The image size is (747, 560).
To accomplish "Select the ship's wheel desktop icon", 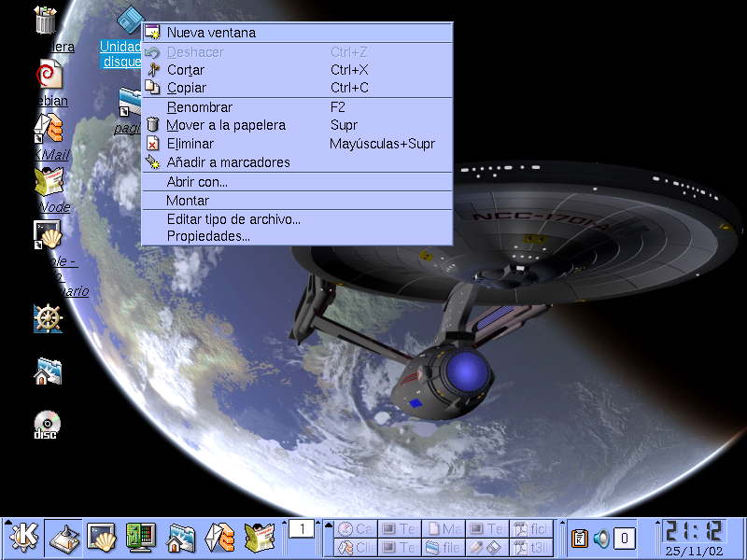I will pos(49,318).
